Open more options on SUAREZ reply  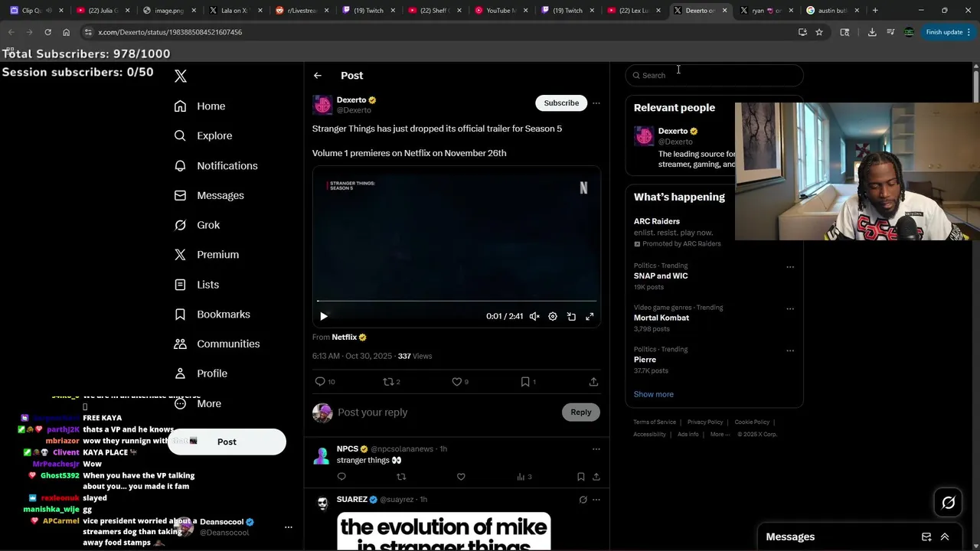(596, 500)
